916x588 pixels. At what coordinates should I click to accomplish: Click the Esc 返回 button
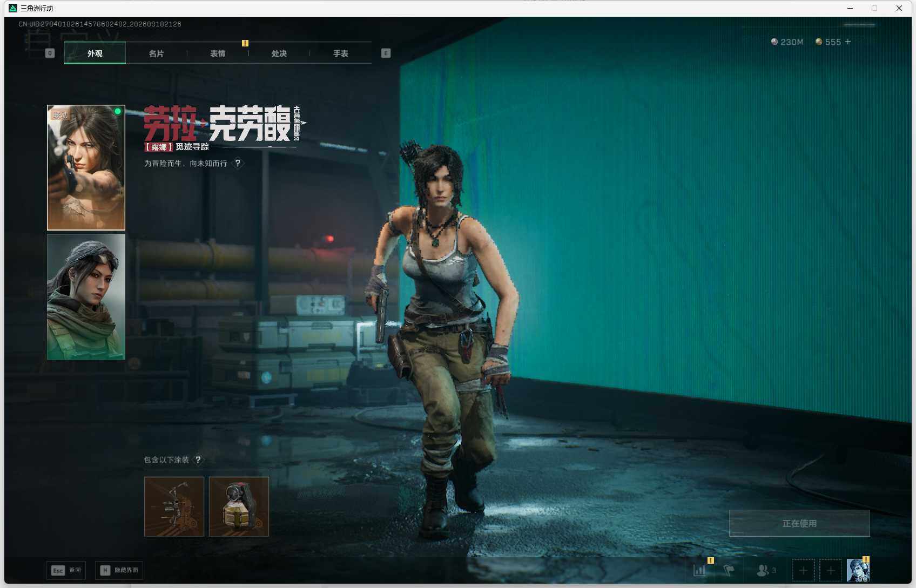click(66, 570)
